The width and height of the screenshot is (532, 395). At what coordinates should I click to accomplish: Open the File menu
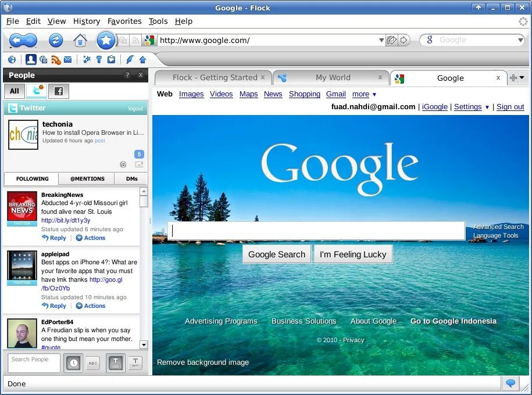coord(13,21)
